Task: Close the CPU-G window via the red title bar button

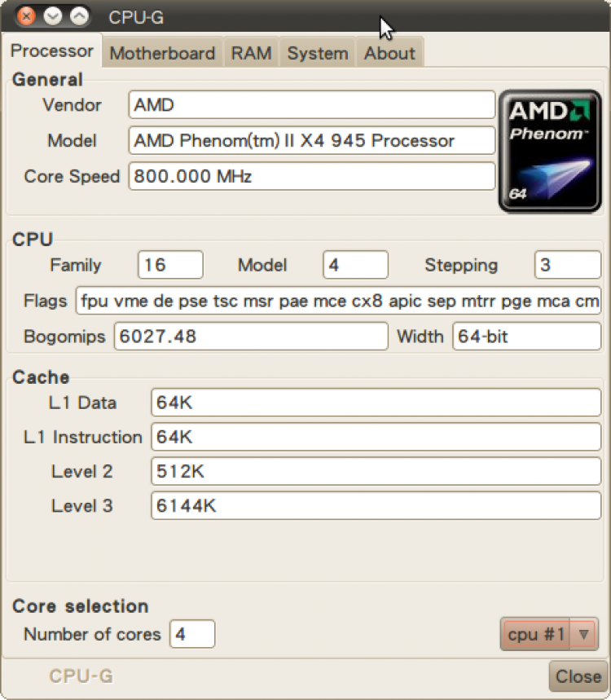Action: point(26,16)
